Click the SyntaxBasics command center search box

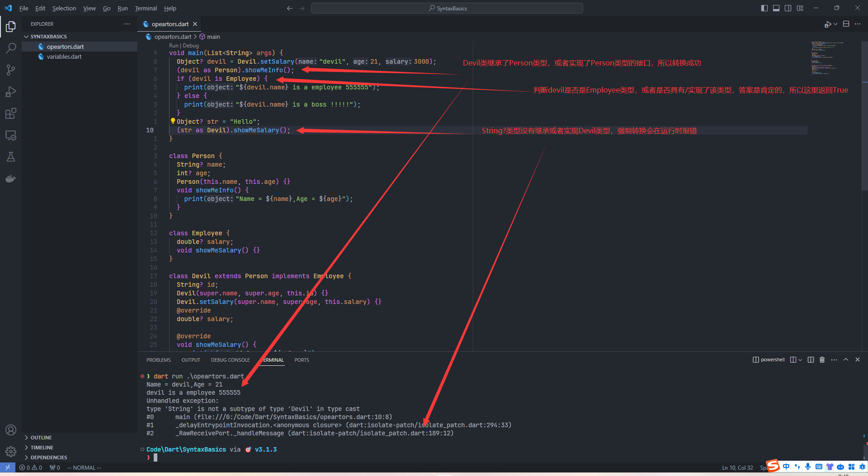coord(447,8)
